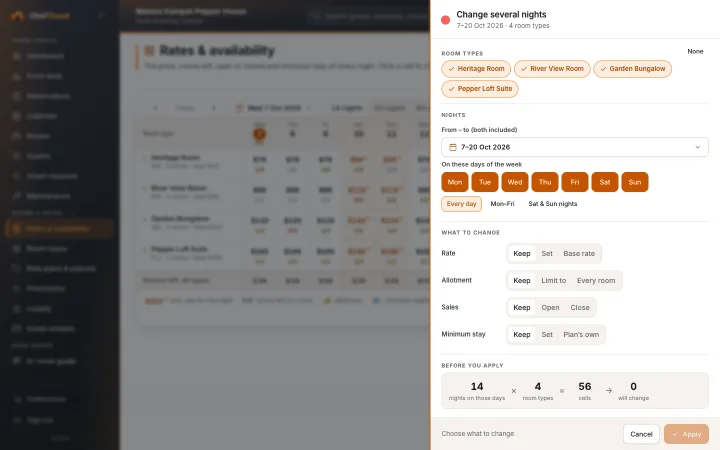Deselect the Heritage Room chip
720x450 pixels.
click(x=476, y=69)
